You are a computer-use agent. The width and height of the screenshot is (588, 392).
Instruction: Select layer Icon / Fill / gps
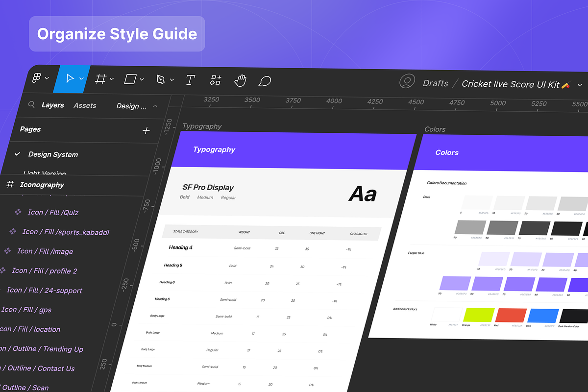26,310
